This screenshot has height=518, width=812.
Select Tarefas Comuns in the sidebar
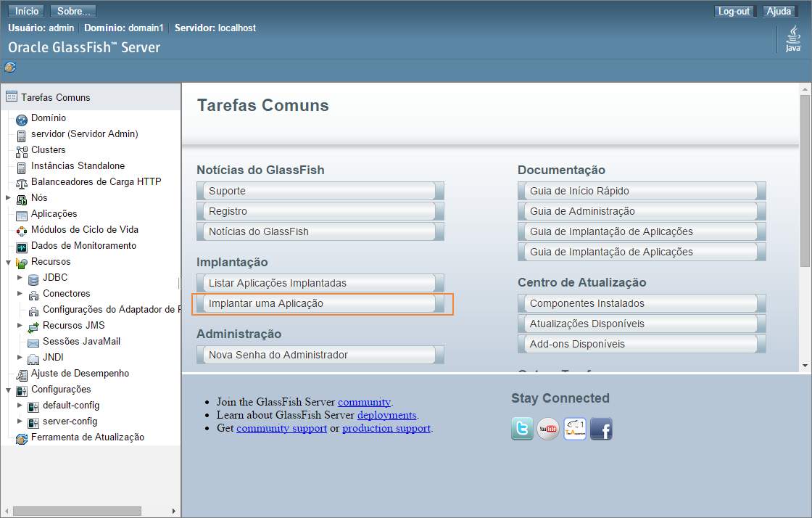click(x=55, y=97)
